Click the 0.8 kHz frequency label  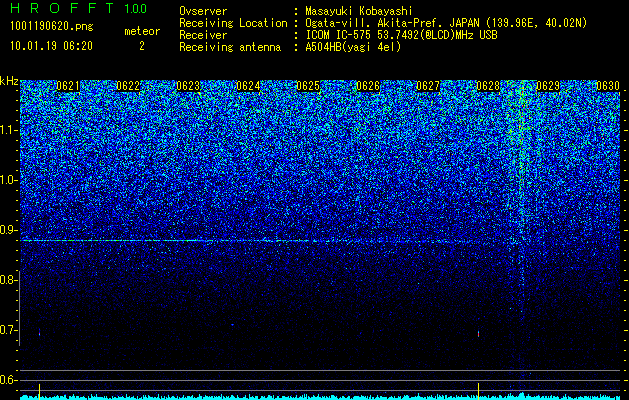[x=9, y=280]
